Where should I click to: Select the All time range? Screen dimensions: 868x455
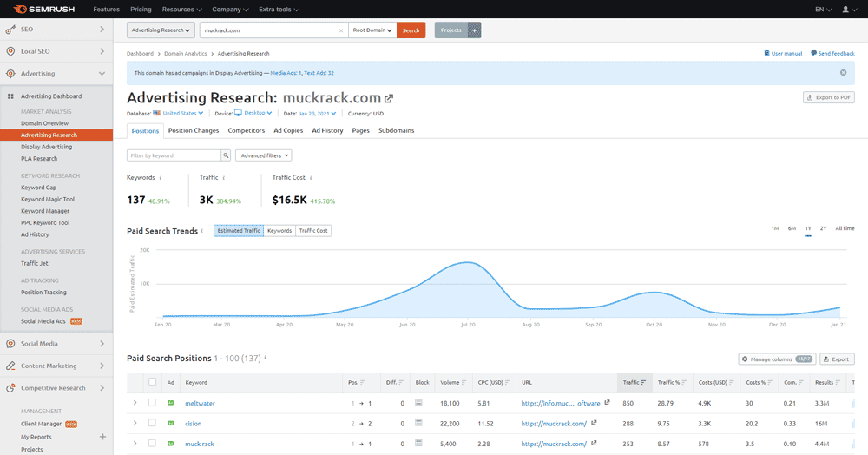tap(845, 228)
